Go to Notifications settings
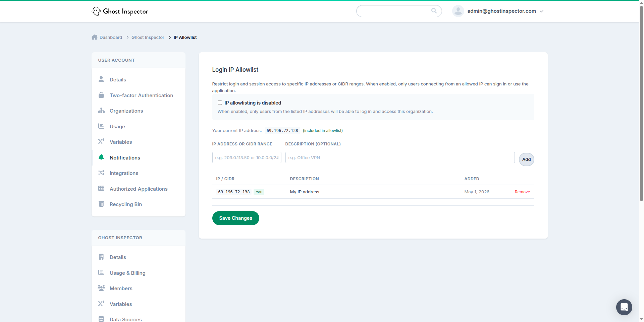This screenshot has width=644, height=322. pos(125,157)
